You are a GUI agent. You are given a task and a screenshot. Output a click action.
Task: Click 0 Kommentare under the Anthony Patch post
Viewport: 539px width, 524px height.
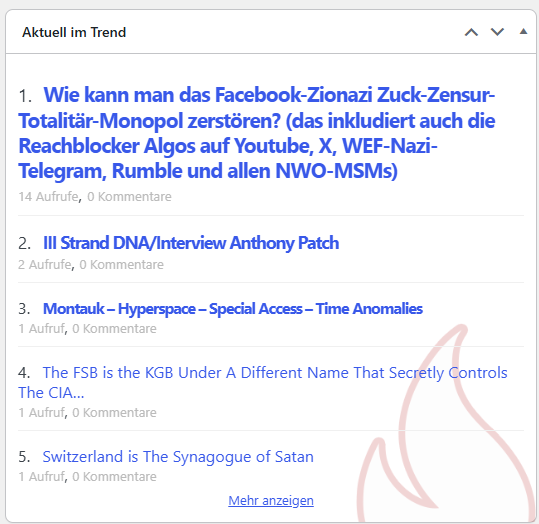click(x=121, y=265)
